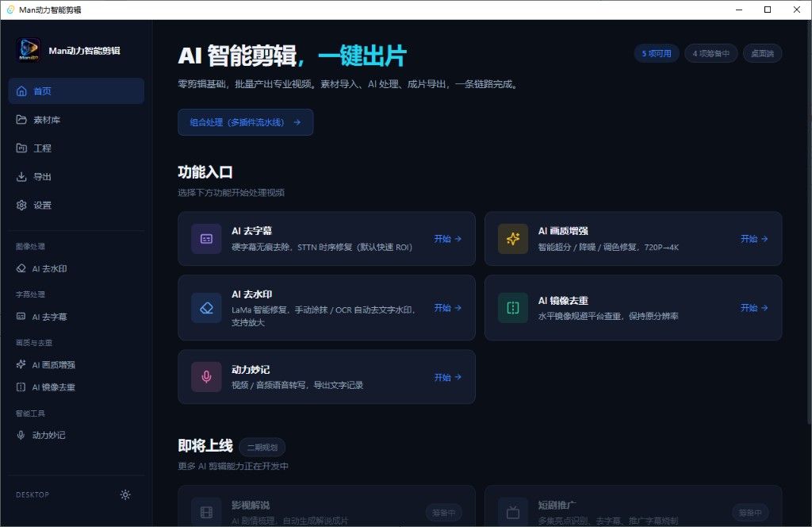
Task: Maximize the Man动力智能剪辑 window
Action: tap(768, 10)
